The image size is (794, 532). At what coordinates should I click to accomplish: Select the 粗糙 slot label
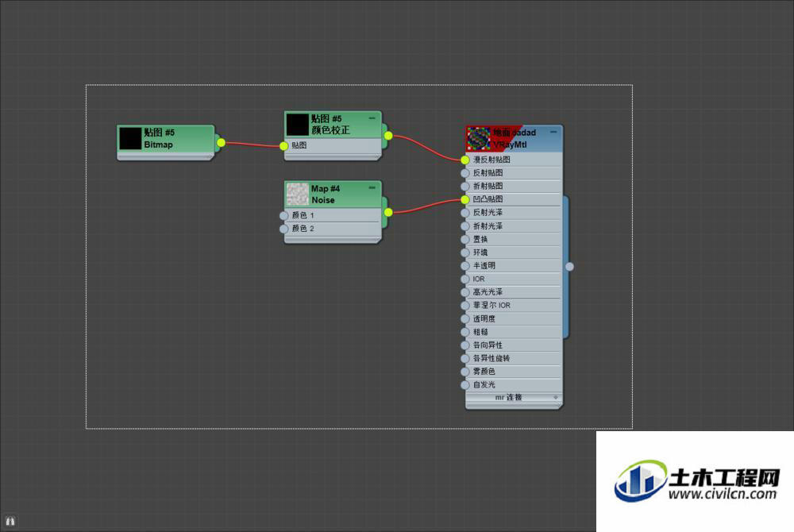pyautogui.click(x=480, y=332)
